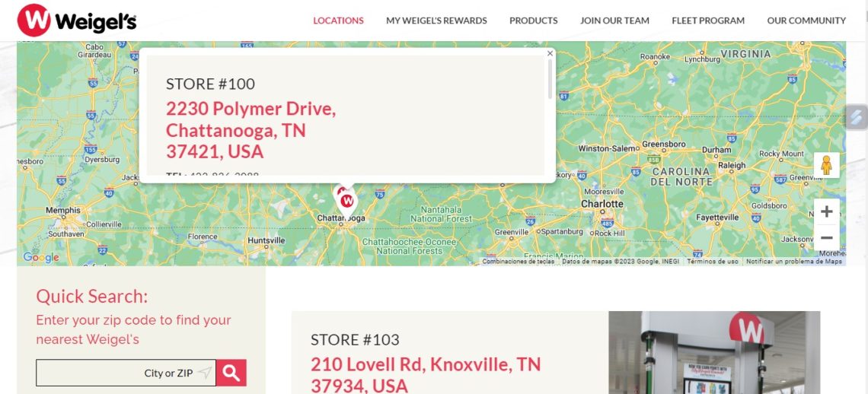Zoom out the map with minus button

tap(826, 238)
